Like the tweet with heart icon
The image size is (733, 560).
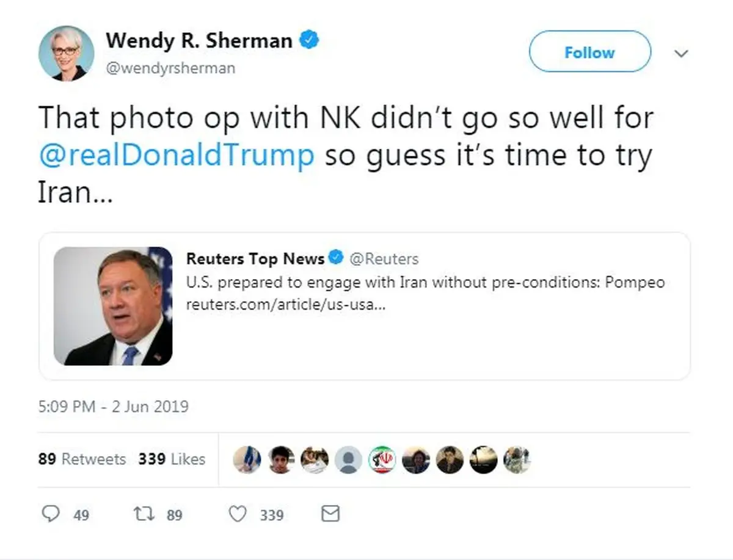(238, 514)
